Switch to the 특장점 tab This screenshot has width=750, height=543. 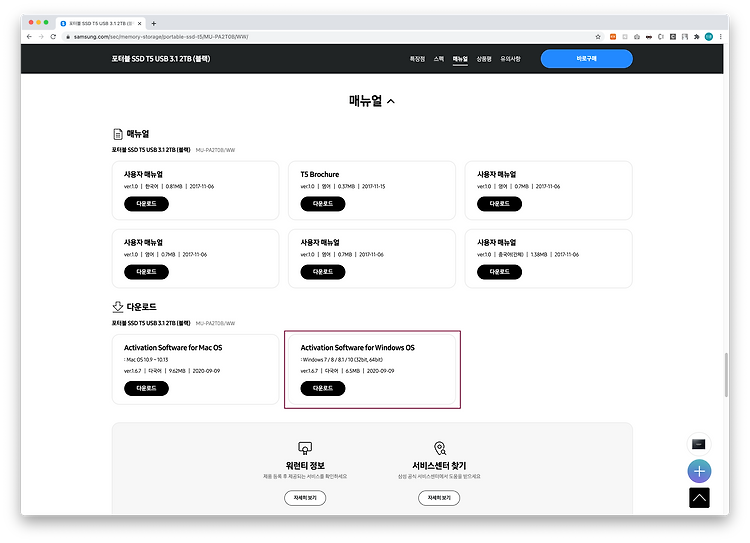[417, 59]
